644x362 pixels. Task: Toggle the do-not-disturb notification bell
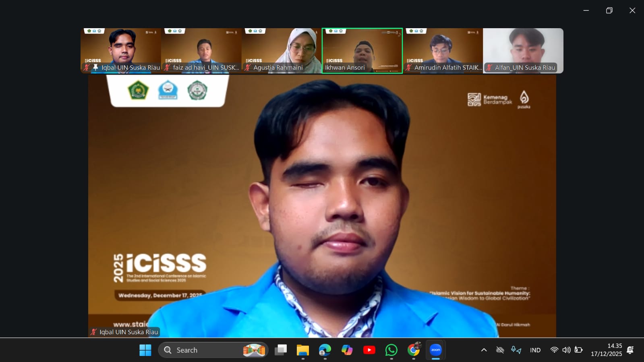pos(630,350)
